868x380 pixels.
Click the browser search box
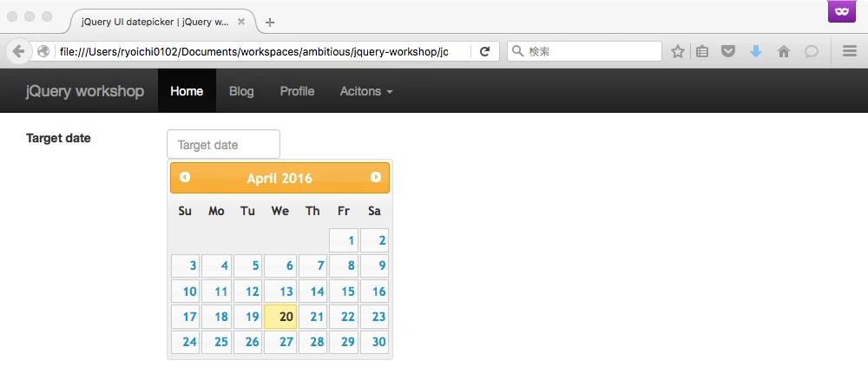(x=590, y=52)
